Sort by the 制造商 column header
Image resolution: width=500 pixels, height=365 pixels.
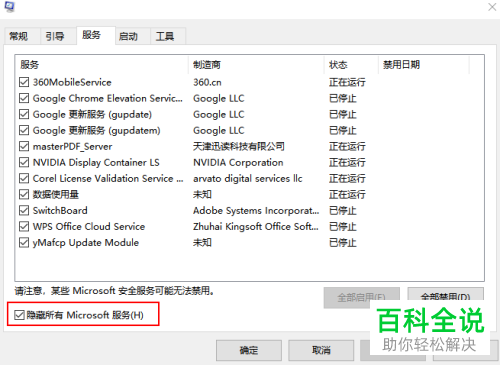(256, 64)
